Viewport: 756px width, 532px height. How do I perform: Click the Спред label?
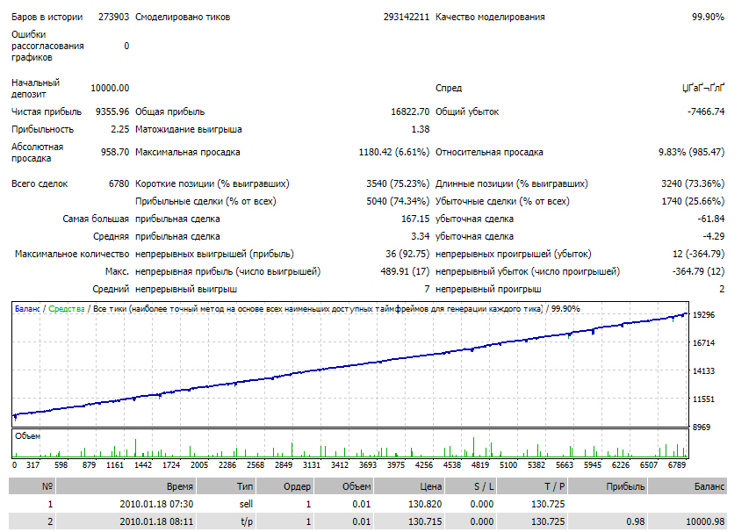tap(449, 88)
